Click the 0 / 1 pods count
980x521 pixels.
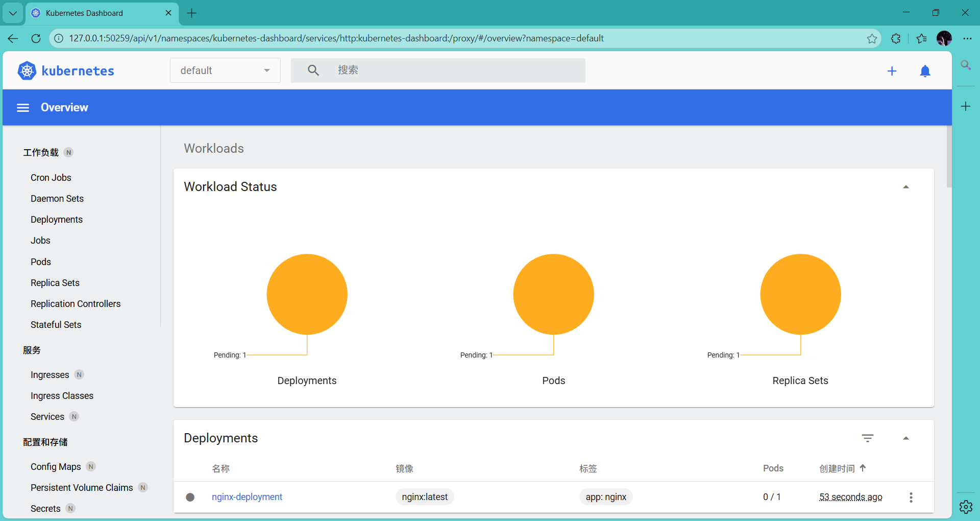pos(772,497)
